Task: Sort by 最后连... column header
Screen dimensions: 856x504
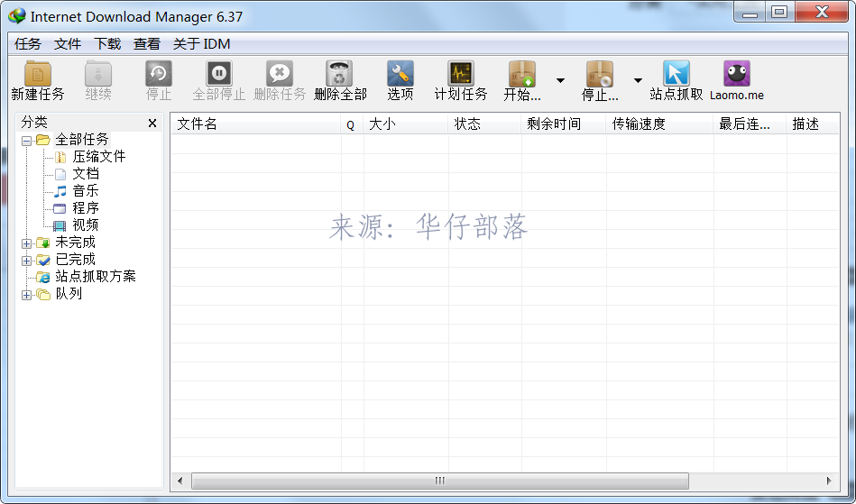Action: click(x=750, y=124)
